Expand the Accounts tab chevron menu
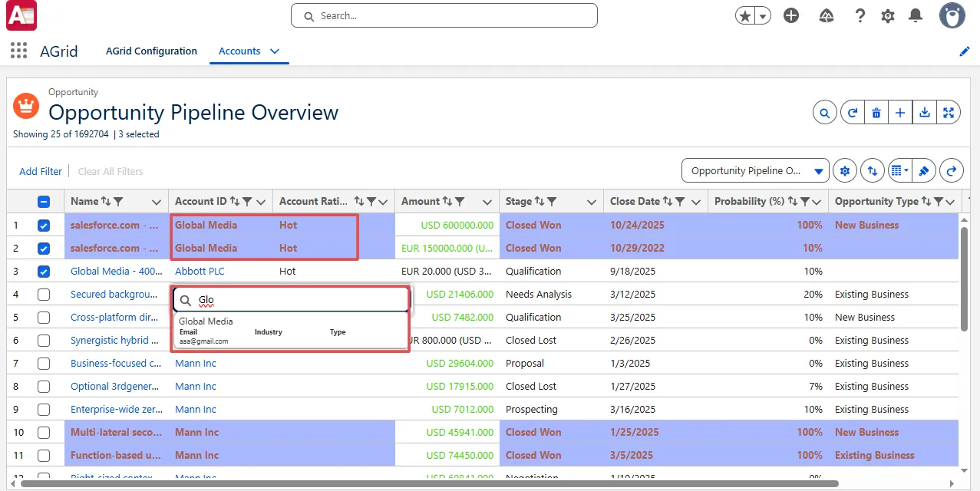Screen dimensions: 980x491 (x=275, y=51)
